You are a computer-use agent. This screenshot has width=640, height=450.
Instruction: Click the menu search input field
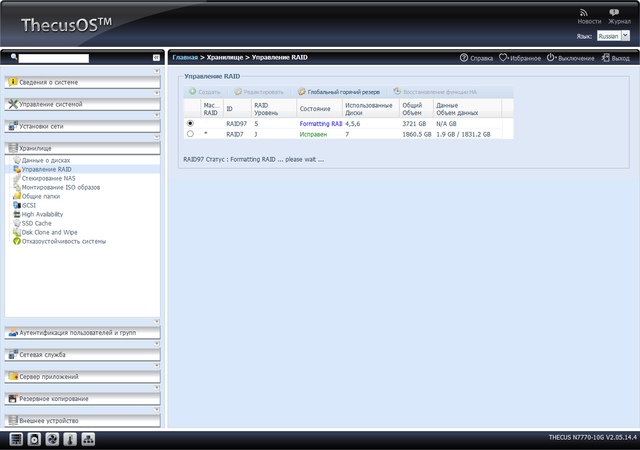point(53,58)
